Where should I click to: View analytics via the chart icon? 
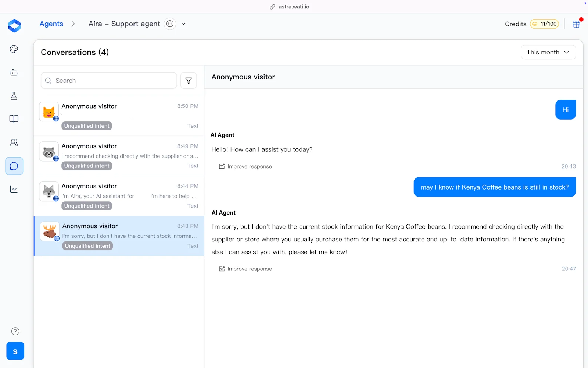pyautogui.click(x=14, y=189)
